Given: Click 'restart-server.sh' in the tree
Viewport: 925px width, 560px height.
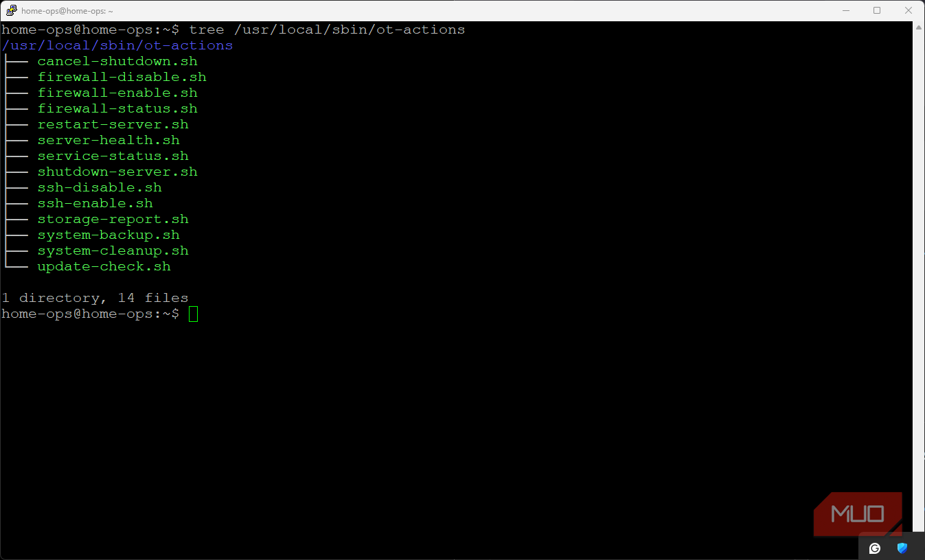Looking at the screenshot, I should [113, 124].
